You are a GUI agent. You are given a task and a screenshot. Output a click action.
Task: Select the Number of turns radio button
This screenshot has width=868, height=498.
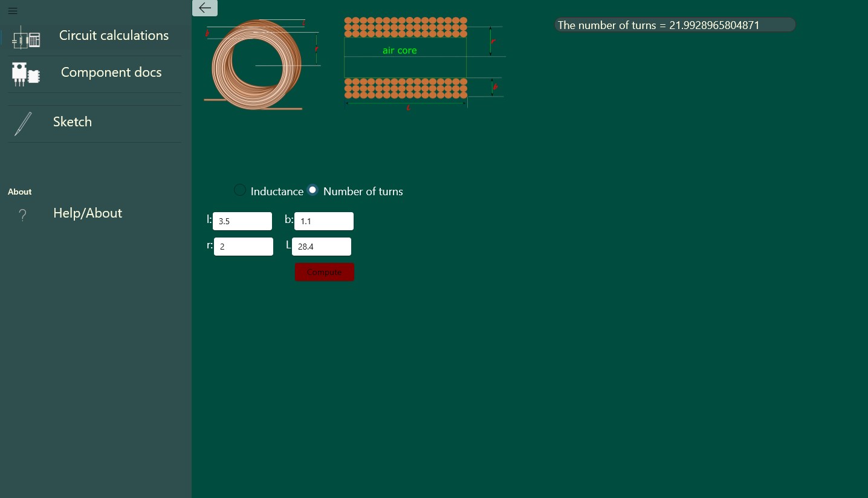tap(313, 190)
